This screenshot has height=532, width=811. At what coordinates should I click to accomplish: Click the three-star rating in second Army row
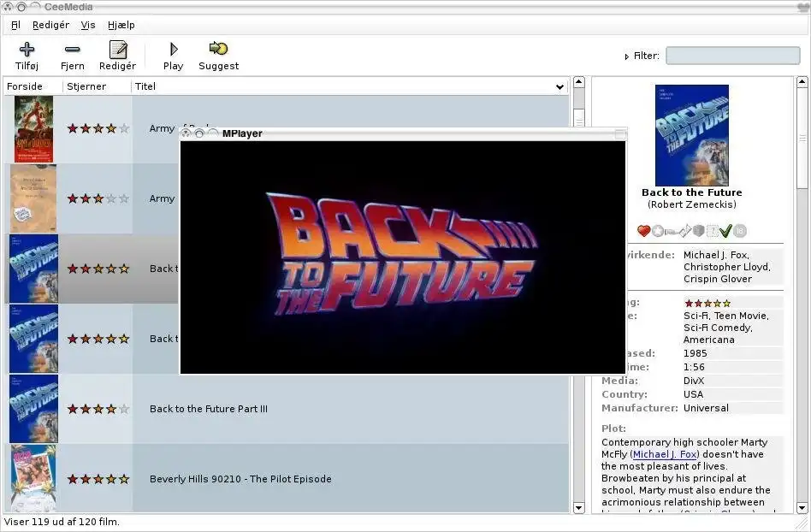98,198
